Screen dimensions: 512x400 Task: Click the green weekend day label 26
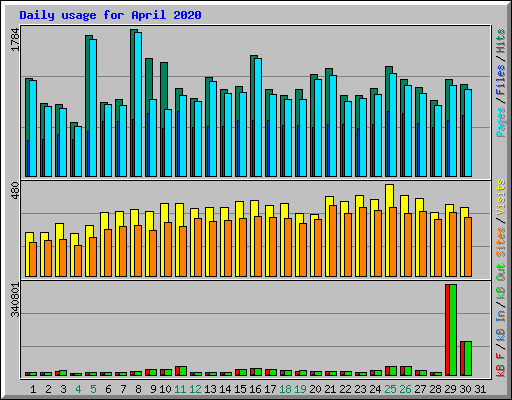[405, 389]
